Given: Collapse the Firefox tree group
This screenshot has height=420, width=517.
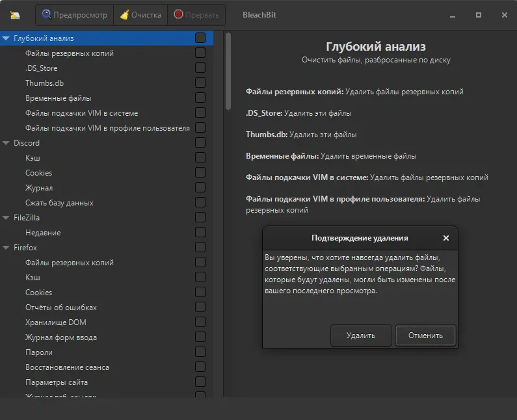Looking at the screenshot, I should click(6, 248).
